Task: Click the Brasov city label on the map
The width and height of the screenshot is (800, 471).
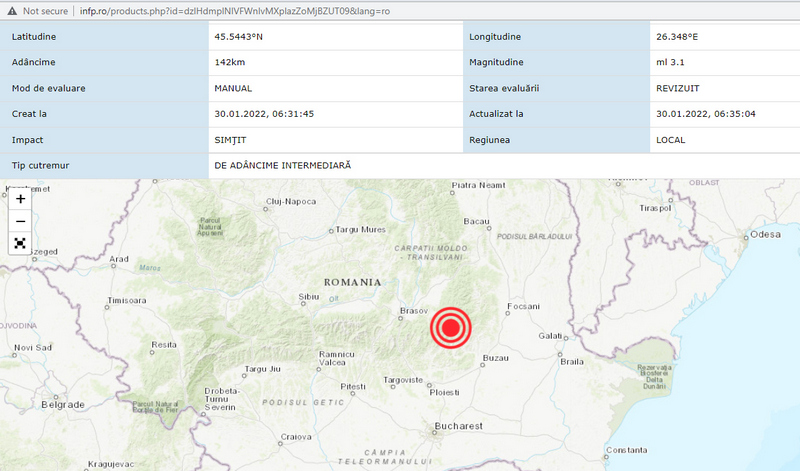Action: click(x=414, y=311)
